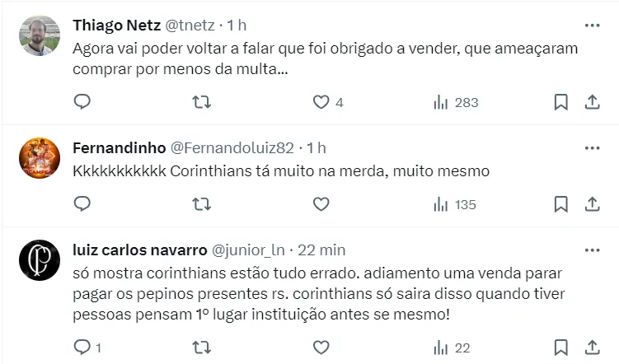Repost Fernandinho's tweet

[x=201, y=204]
